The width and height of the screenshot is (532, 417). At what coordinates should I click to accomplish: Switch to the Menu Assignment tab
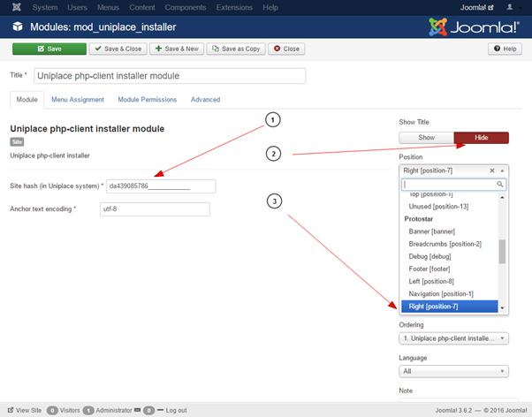point(78,100)
